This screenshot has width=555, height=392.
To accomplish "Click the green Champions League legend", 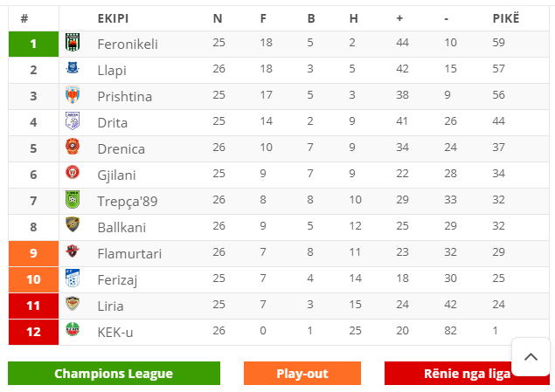I will tap(114, 374).
